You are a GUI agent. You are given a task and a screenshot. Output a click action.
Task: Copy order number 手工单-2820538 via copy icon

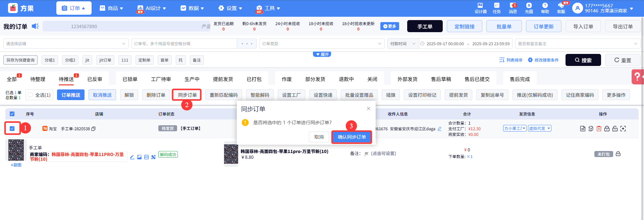point(94,129)
